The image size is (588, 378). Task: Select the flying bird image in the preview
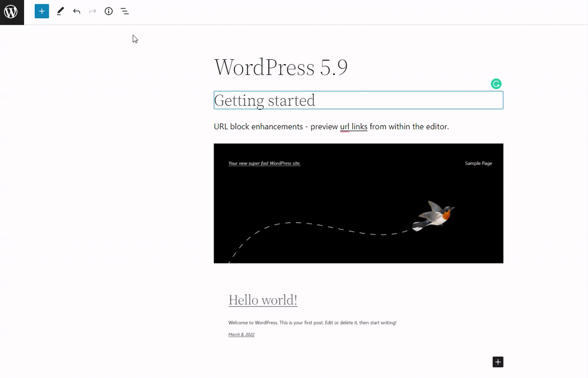tap(433, 216)
